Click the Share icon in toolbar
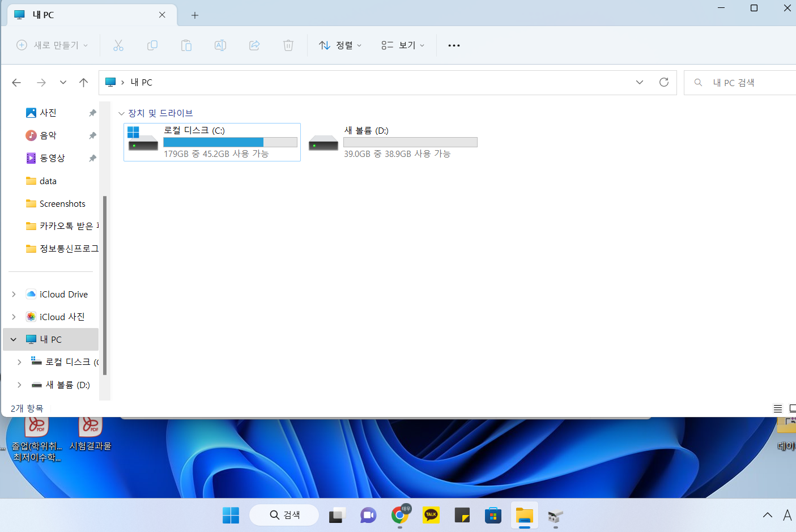796x532 pixels. point(254,45)
